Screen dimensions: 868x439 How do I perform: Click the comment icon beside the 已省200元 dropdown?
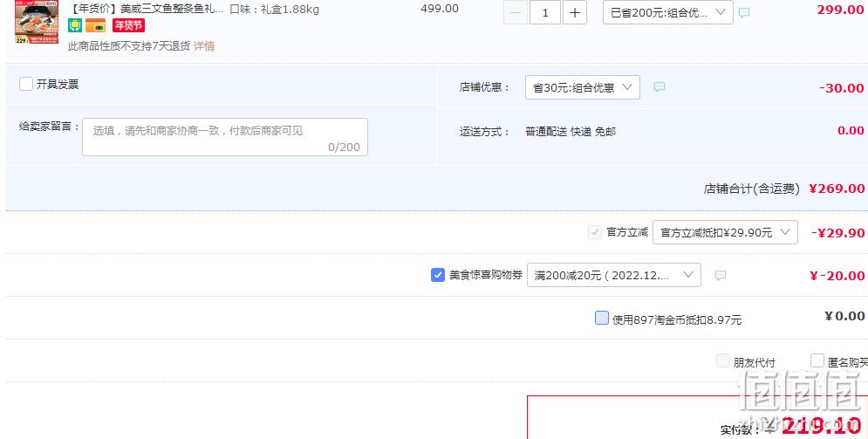click(744, 13)
